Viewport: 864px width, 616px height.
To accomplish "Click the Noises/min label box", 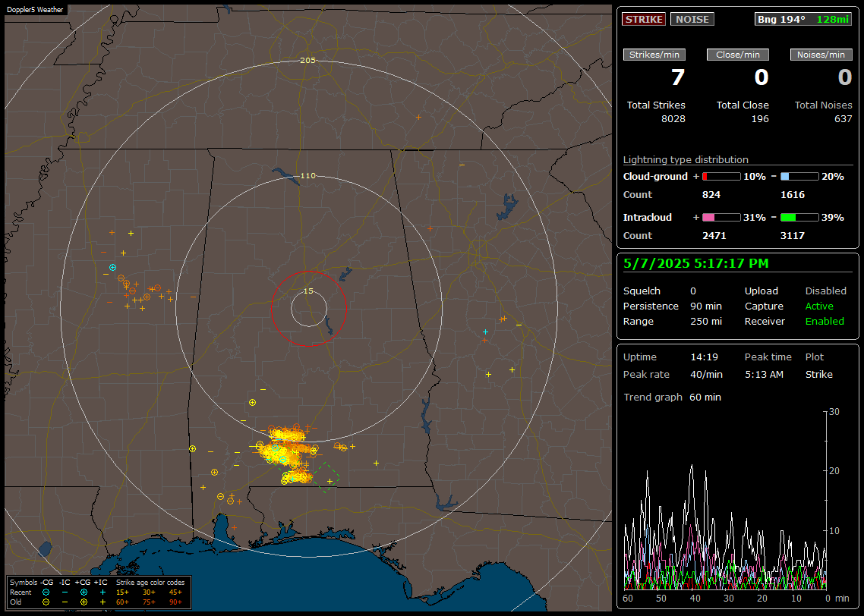I will 821,55.
